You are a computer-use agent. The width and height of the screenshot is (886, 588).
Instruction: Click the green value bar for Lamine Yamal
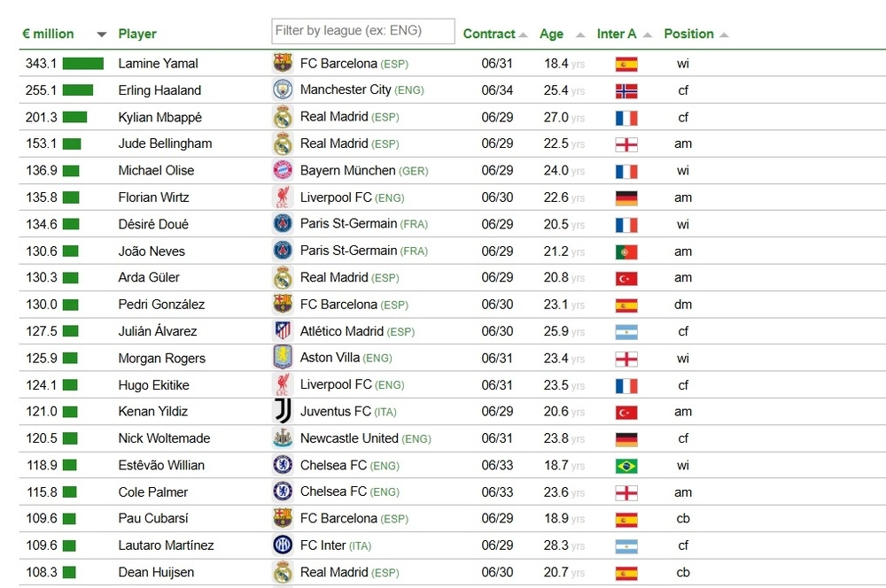[x=83, y=64]
